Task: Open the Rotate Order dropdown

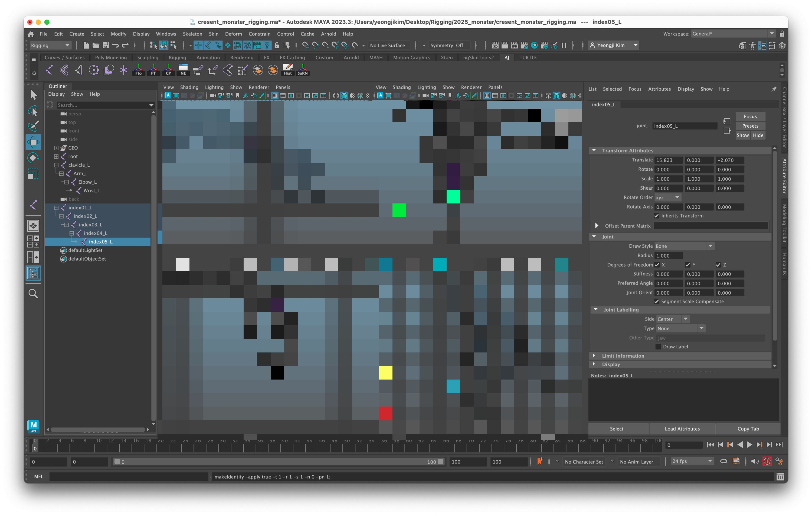Action: click(x=668, y=197)
